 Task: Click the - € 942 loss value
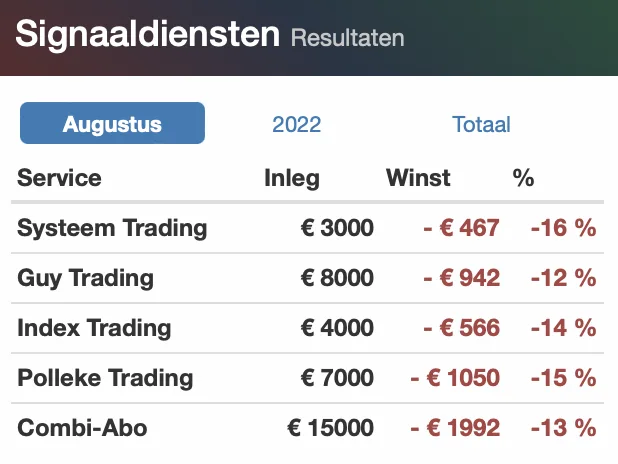click(462, 278)
